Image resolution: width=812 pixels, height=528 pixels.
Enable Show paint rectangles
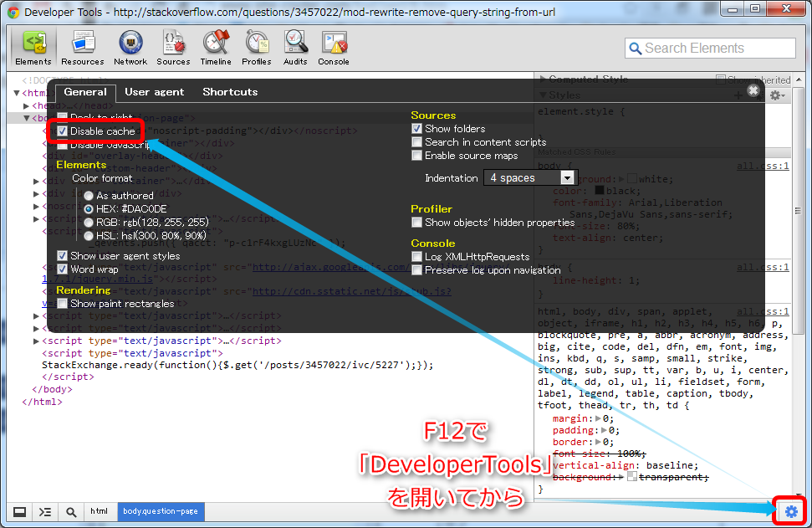62,304
